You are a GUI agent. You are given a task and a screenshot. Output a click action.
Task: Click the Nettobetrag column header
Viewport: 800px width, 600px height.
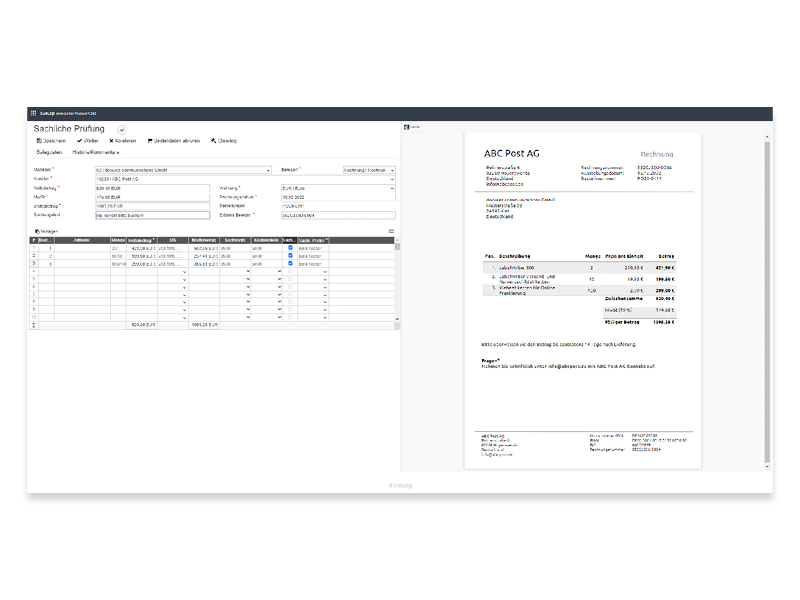coord(142,240)
